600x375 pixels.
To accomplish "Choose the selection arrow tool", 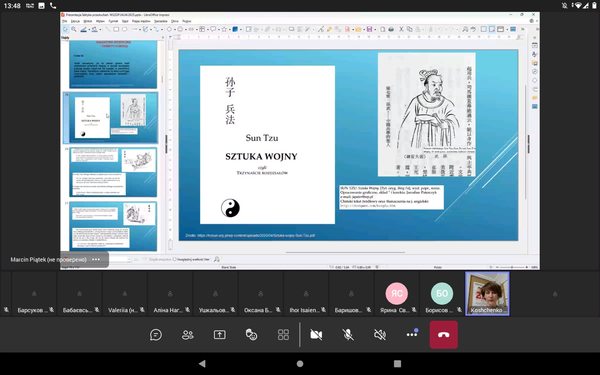I will click(65, 29).
